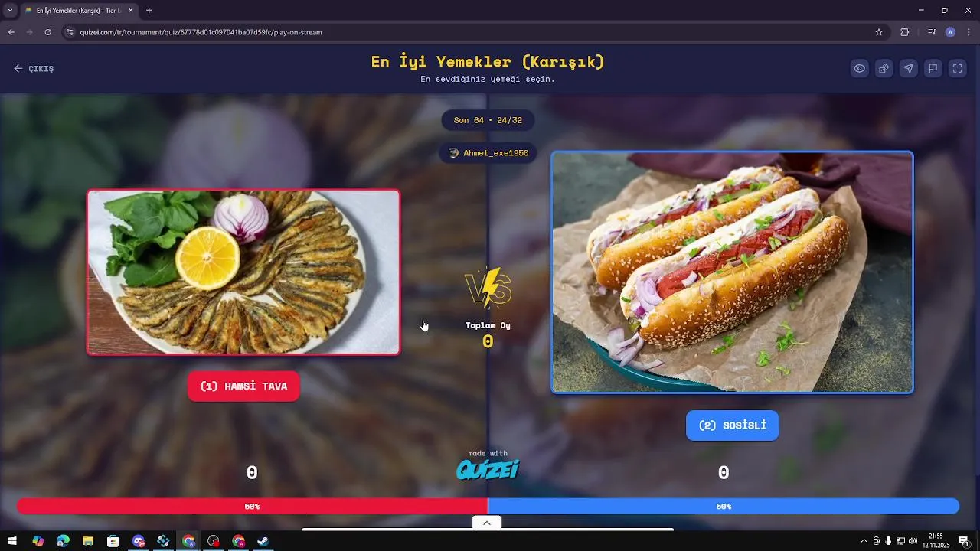Click the site info icon beside the URL
Screen dimensions: 980x551
(70, 32)
